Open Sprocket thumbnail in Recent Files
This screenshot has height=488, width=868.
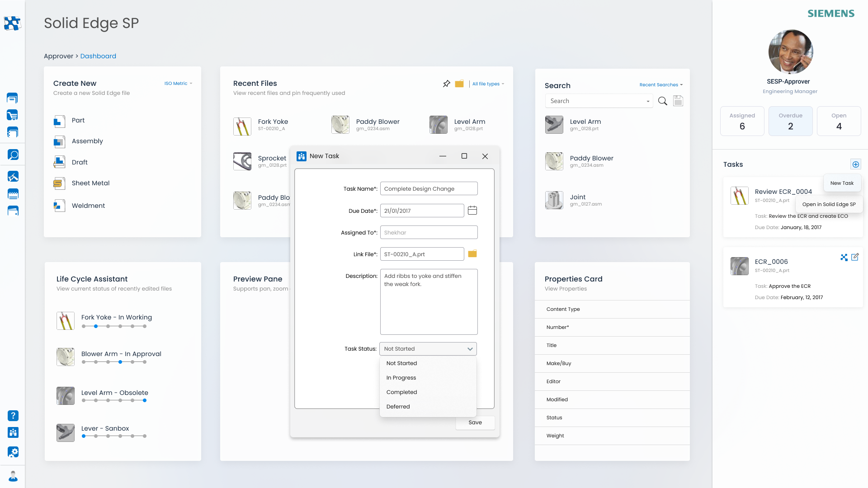[x=242, y=161]
